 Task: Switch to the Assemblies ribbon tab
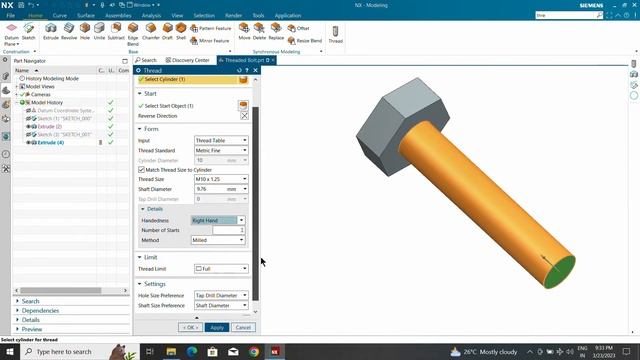click(x=118, y=16)
